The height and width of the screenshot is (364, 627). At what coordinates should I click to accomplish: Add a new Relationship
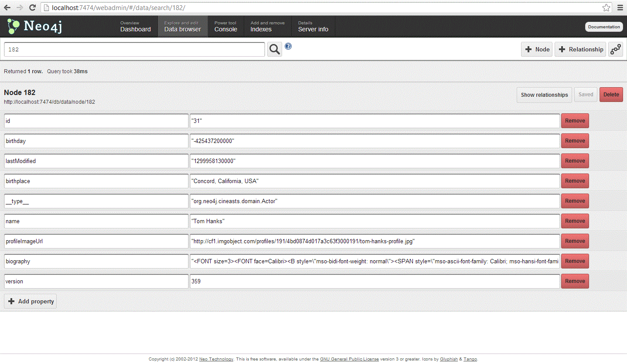pos(580,49)
